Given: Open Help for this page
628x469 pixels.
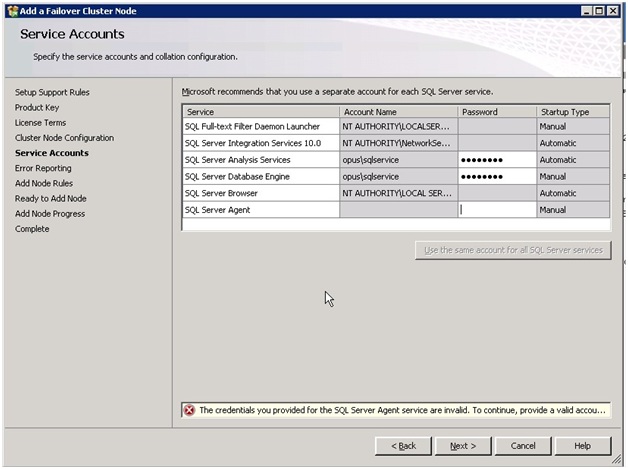Looking at the screenshot, I should [x=583, y=446].
